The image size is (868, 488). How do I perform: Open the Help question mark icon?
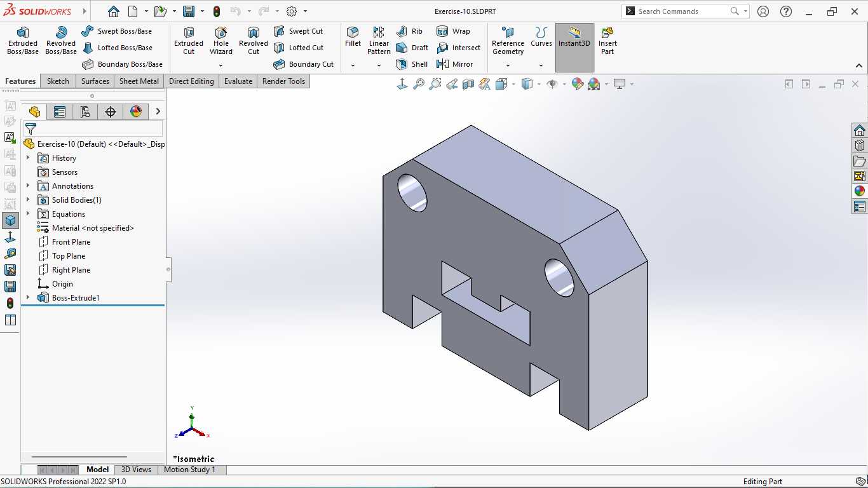coord(786,11)
